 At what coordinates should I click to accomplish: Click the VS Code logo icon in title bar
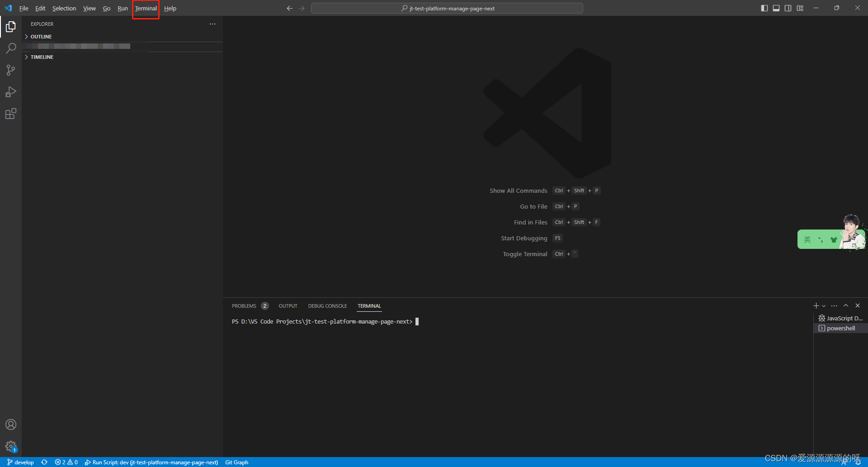click(x=8, y=8)
